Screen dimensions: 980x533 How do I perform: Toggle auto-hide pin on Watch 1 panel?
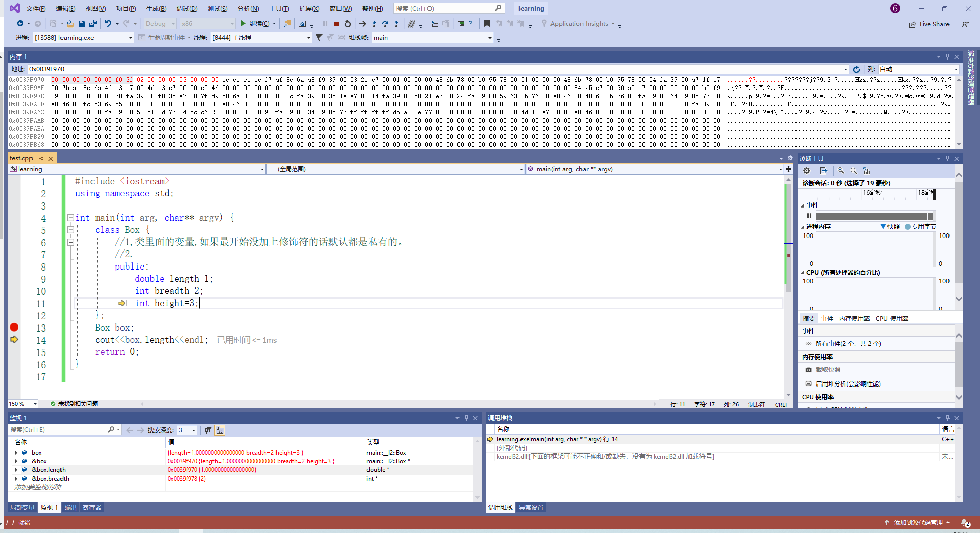tap(466, 418)
